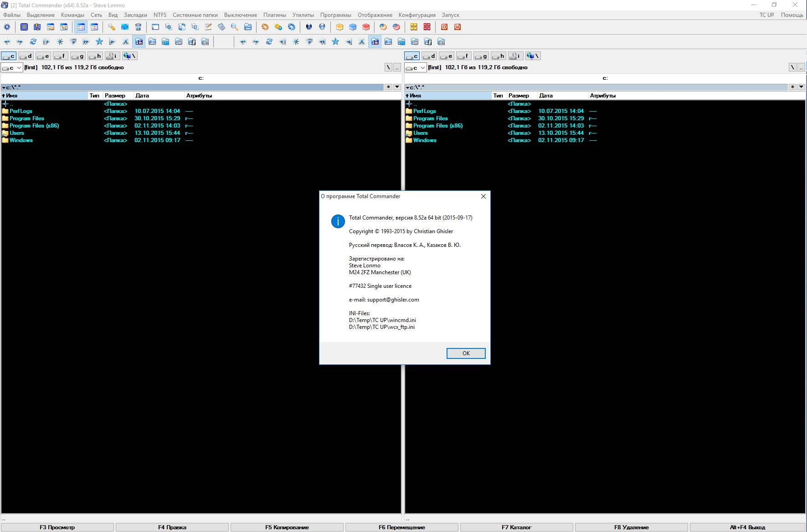Viewport: 807px width, 532px height.
Task: Click the F5 Копирование button
Action: click(287, 527)
